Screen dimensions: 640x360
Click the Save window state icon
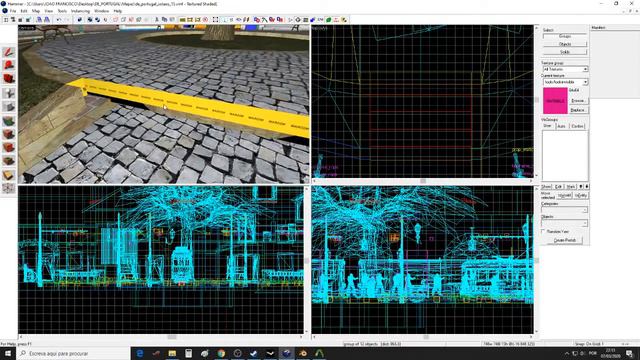point(47,19)
